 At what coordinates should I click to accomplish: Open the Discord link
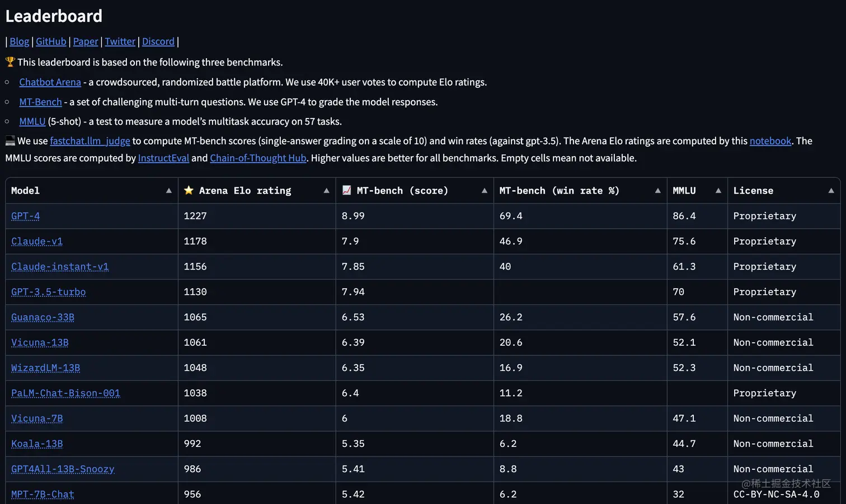point(158,41)
